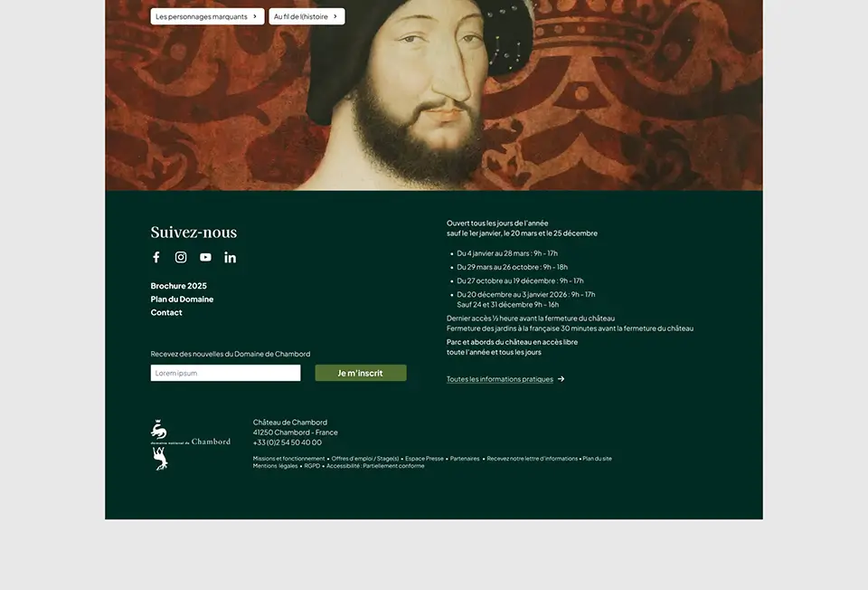Image resolution: width=868 pixels, height=590 pixels.
Task: Open the Facebook page icon
Action: click(156, 257)
